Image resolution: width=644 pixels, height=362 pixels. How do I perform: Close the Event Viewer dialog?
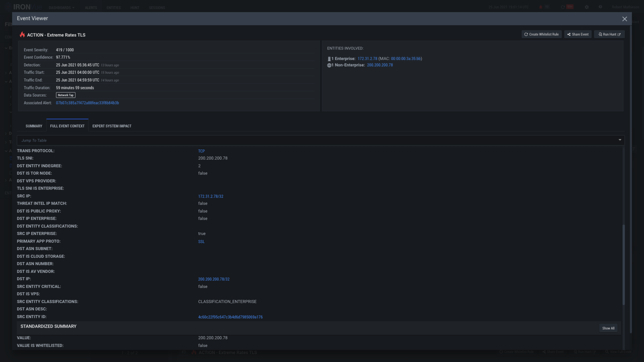tap(624, 19)
